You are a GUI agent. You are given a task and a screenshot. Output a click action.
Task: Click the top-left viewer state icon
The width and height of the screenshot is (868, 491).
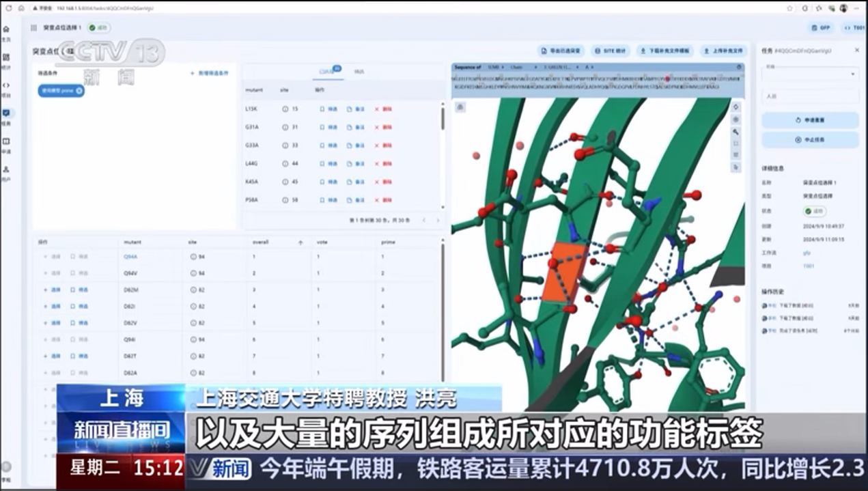point(460,107)
